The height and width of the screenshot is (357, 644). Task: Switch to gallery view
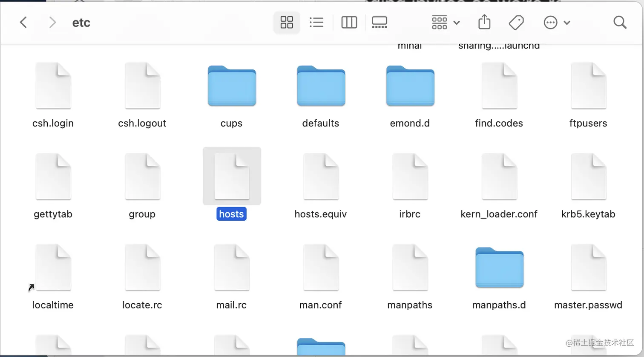pyautogui.click(x=379, y=22)
